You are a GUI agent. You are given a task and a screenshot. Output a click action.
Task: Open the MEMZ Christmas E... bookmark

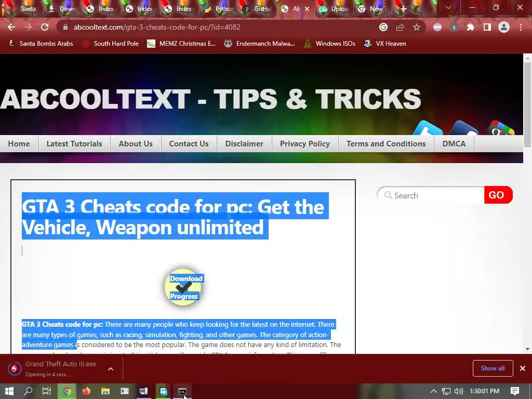181,44
